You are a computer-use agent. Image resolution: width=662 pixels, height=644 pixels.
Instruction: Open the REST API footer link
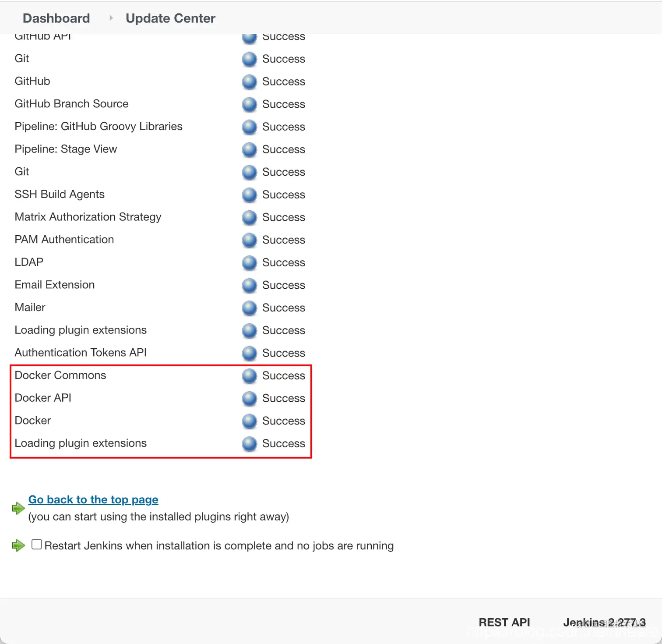click(x=504, y=622)
